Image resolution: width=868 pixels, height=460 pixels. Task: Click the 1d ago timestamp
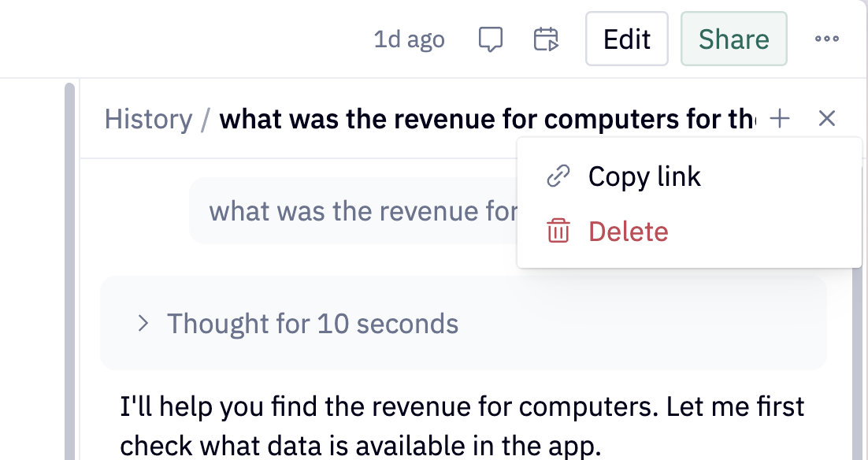(x=409, y=39)
